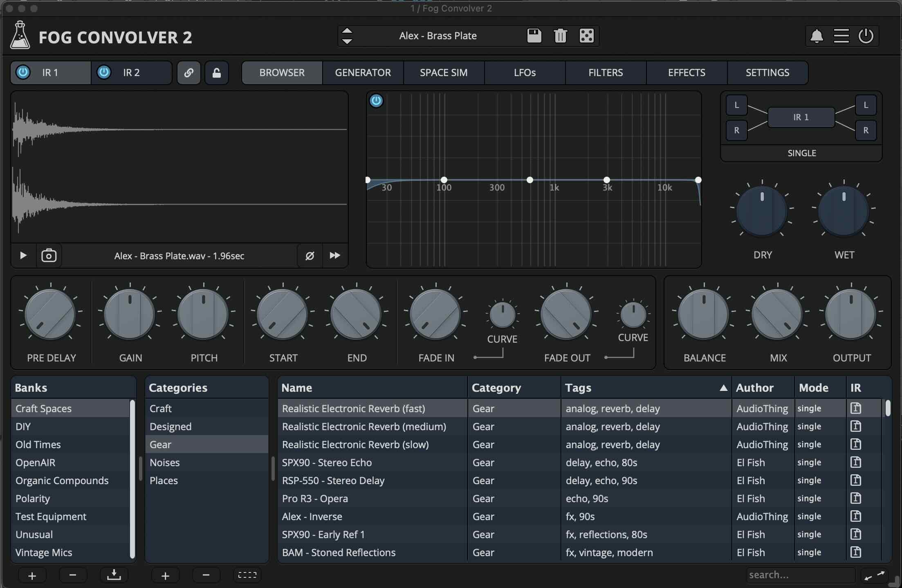
Task: Select the Vintage Mics bank
Action: coord(70,552)
